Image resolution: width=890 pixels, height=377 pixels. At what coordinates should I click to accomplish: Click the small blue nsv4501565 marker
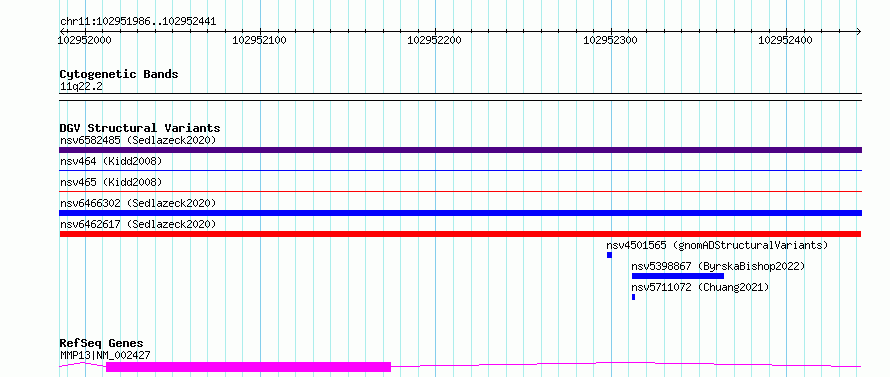pyautogui.click(x=610, y=255)
